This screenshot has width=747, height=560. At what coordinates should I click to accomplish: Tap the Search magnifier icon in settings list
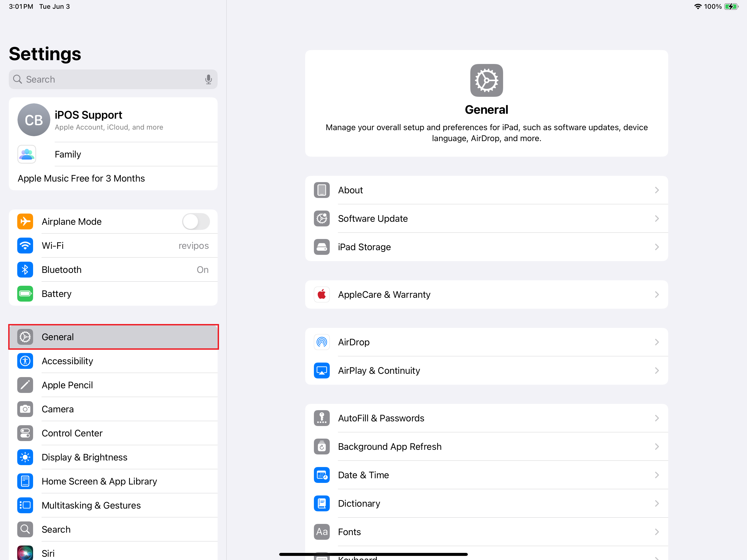[x=25, y=529]
